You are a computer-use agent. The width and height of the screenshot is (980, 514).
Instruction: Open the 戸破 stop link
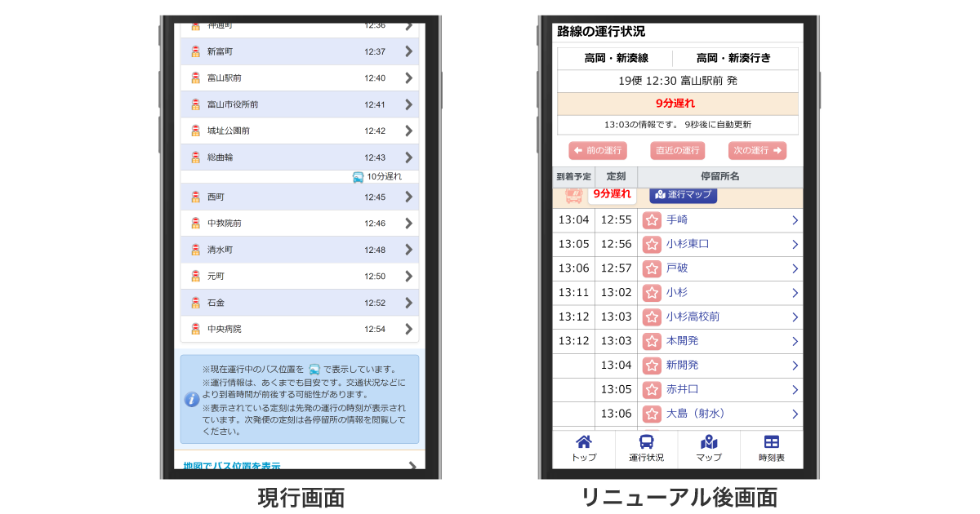[677, 268]
